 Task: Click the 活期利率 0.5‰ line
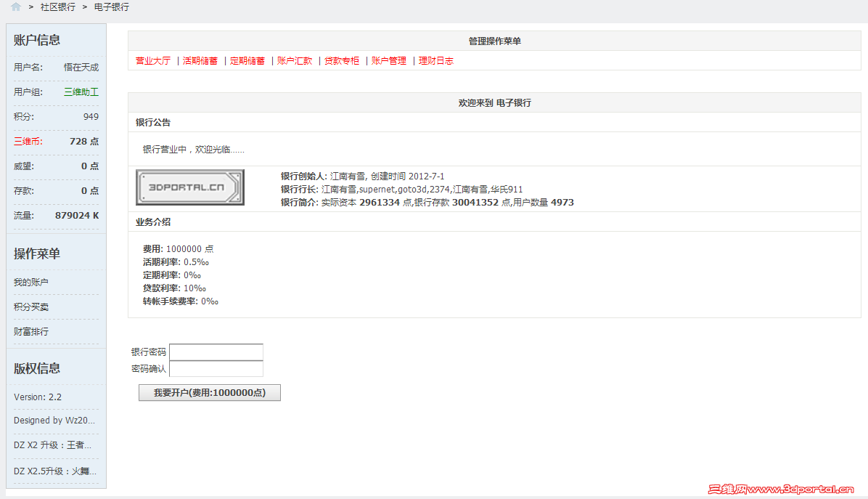[176, 262]
